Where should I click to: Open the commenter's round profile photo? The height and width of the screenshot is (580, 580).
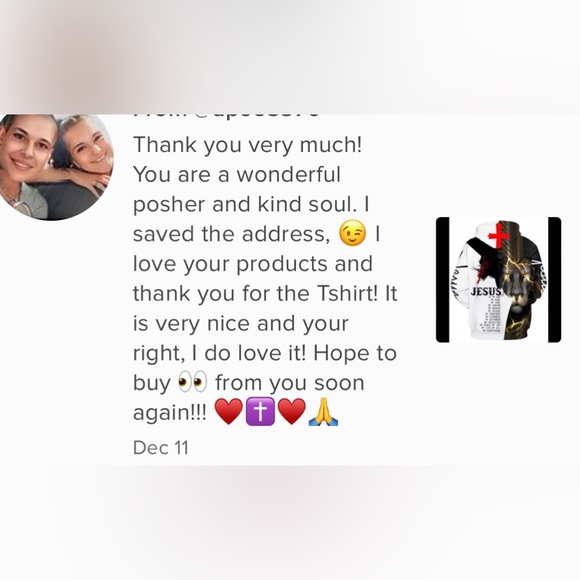pos(55,167)
